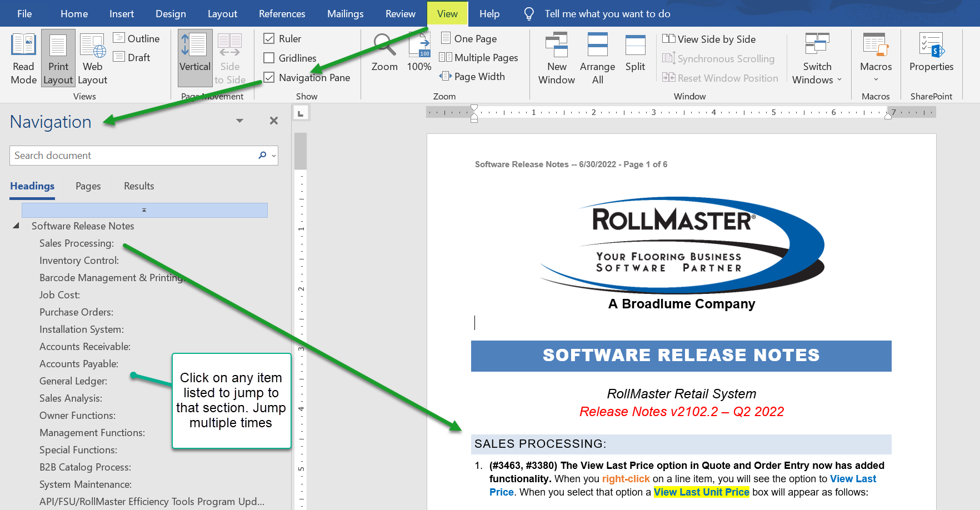Split the document window
The image size is (980, 510).
click(635, 53)
